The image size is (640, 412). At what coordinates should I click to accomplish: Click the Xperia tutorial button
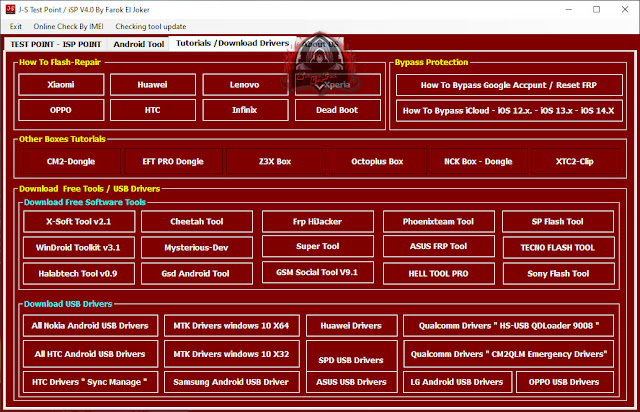point(338,85)
